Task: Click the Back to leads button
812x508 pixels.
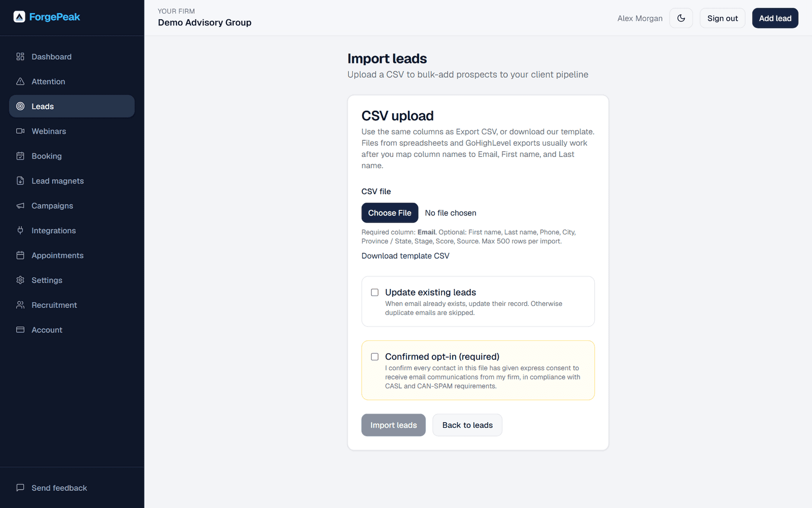Action: coord(467,425)
